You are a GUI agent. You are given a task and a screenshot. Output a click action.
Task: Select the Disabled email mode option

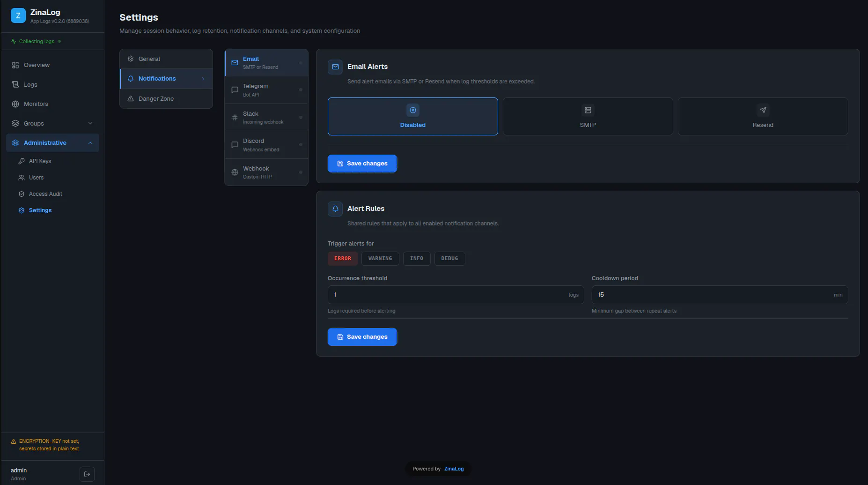[413, 116]
